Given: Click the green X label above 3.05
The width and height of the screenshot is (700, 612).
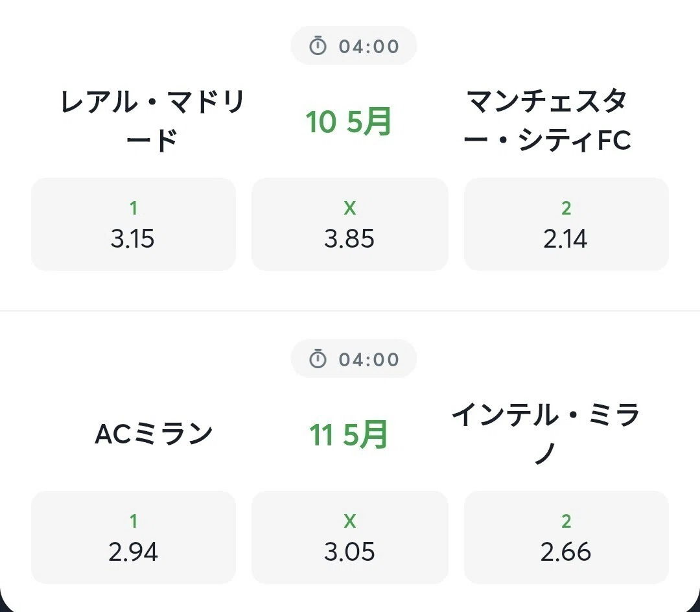Looking at the screenshot, I should pyautogui.click(x=349, y=521).
